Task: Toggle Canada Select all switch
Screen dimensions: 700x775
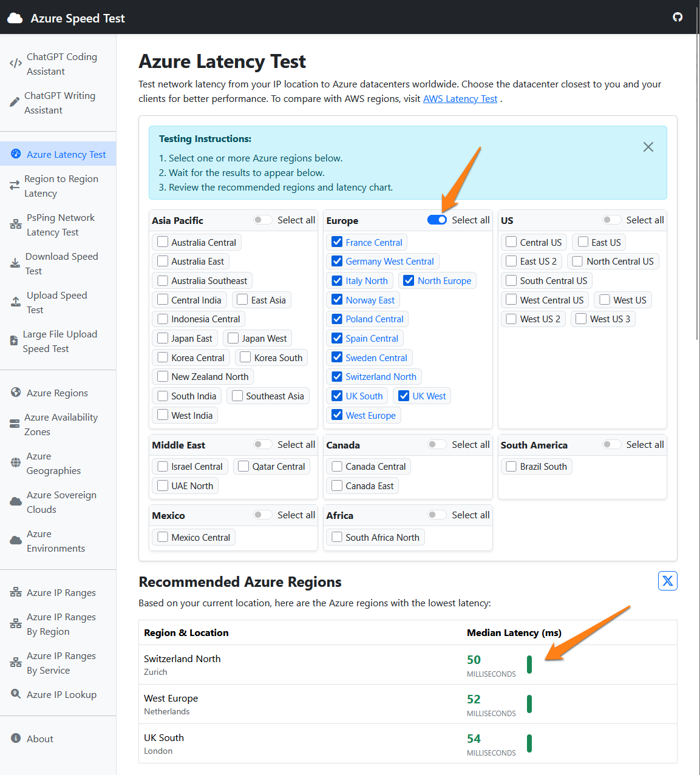Action: [x=437, y=444]
